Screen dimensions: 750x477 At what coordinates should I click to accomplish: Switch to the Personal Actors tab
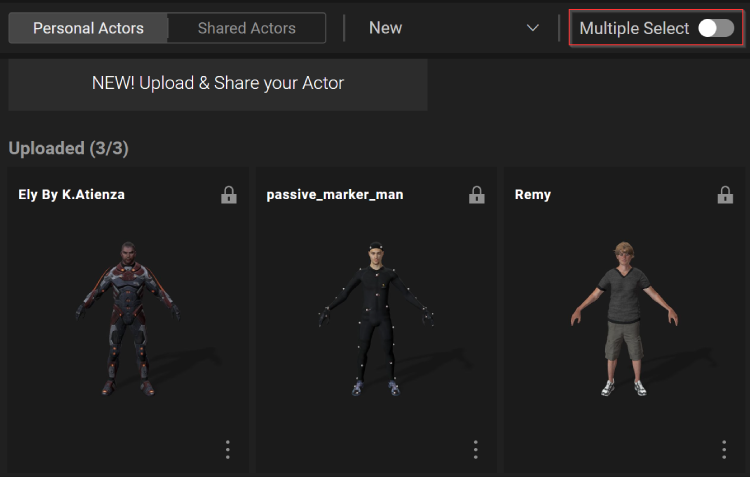[88, 28]
